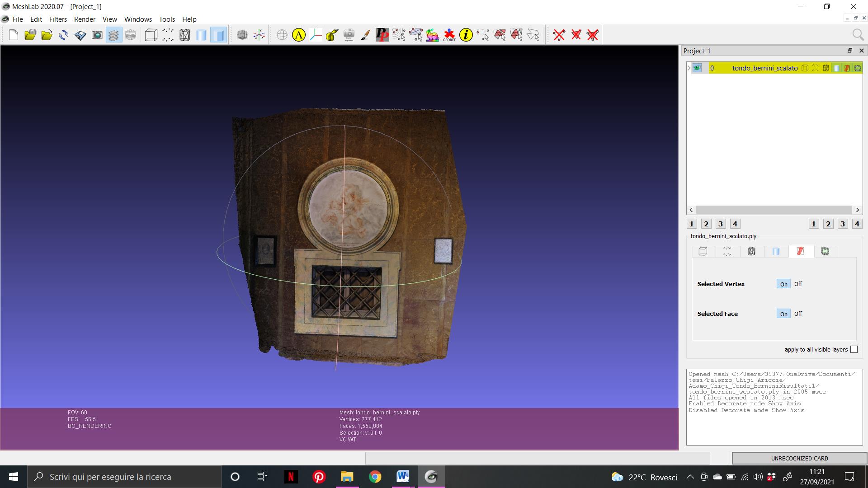The height and width of the screenshot is (488, 868).
Task: Toggle Wireframe rendering in the main toolbar
Action: coord(184,35)
